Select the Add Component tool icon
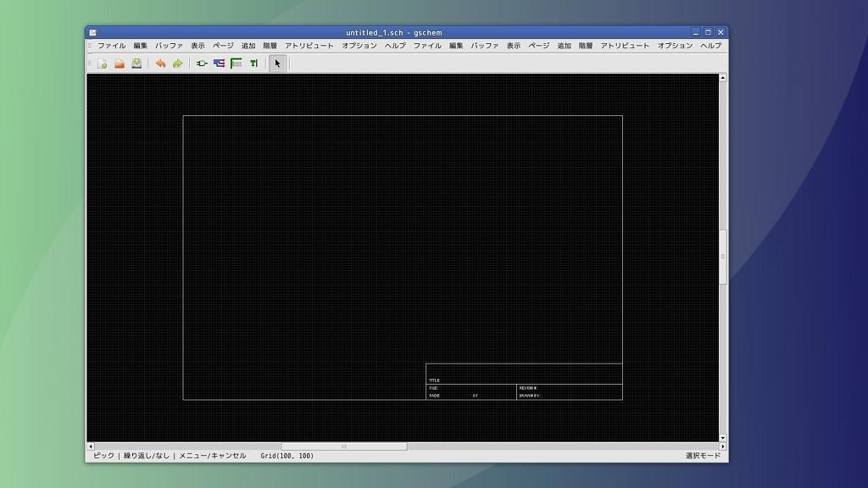868x488 pixels. coord(202,64)
